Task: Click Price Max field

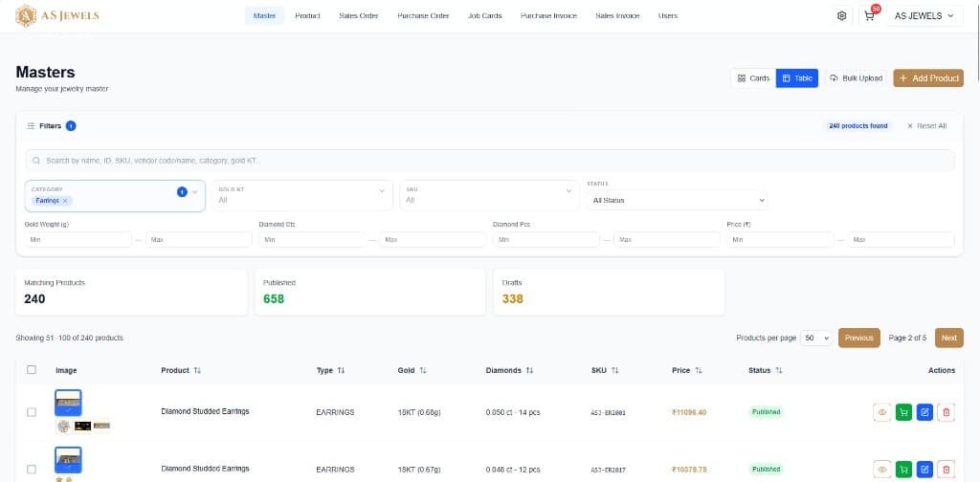Action: click(x=902, y=240)
